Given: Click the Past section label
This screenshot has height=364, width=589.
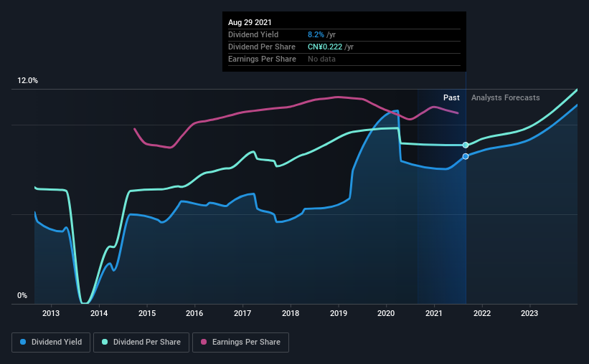Looking at the screenshot, I should click(x=451, y=97).
